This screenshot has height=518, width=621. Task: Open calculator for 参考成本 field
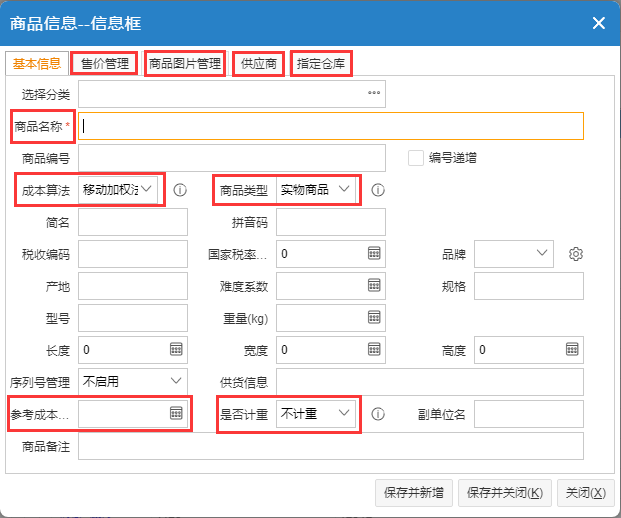(176, 413)
